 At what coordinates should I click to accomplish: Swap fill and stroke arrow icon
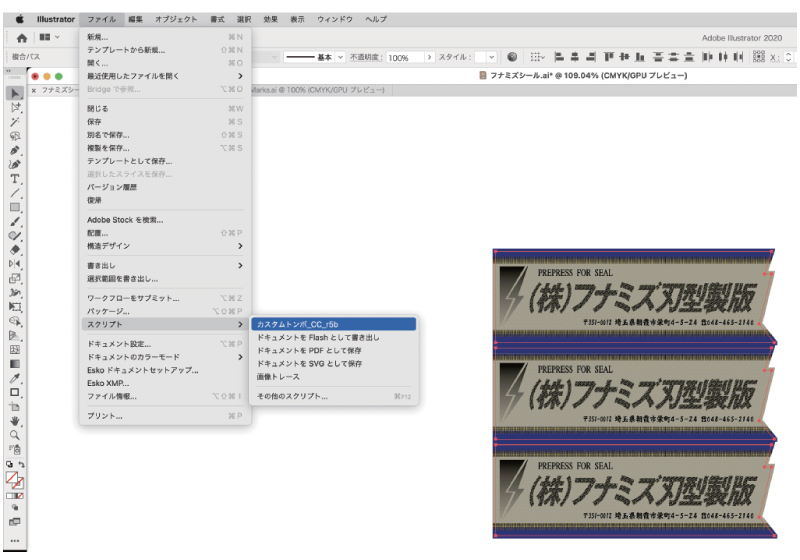21,464
